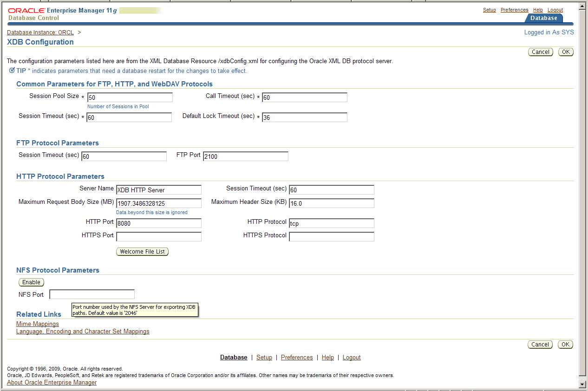Image resolution: width=588 pixels, height=391 pixels.
Task: Focus the Call Timeout input field
Action: (304, 98)
